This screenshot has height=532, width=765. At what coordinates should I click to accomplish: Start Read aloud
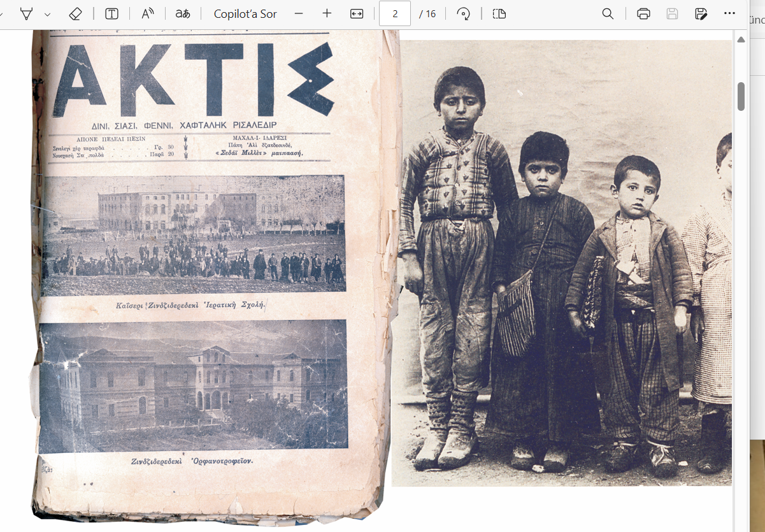pos(148,14)
